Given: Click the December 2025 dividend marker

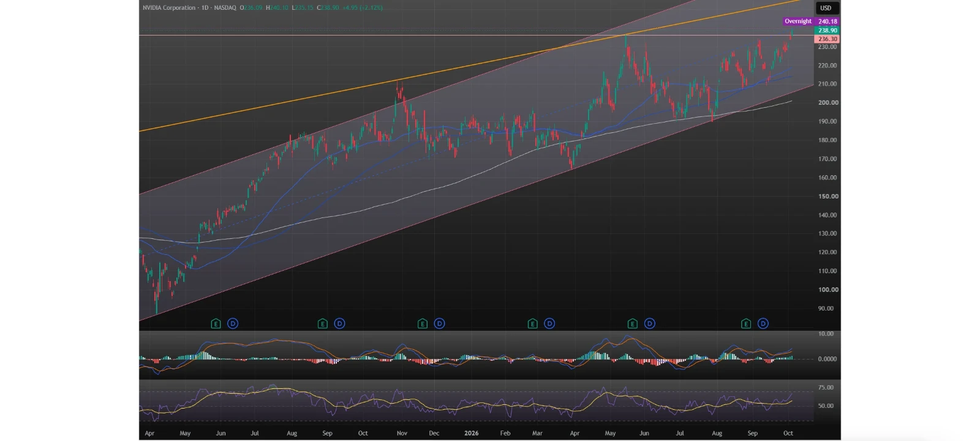Looking at the screenshot, I should [439, 323].
